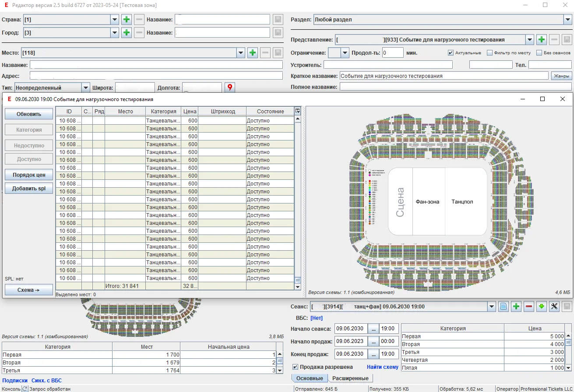The image size is (574, 392).
Task: Click the Схема → button
Action: [x=29, y=290]
